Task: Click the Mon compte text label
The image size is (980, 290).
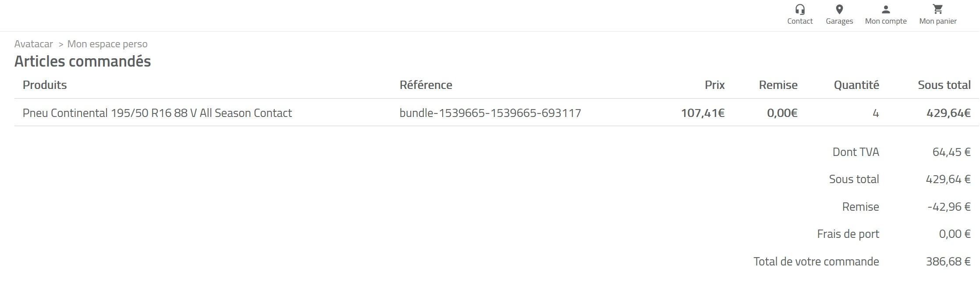Action: (x=886, y=21)
